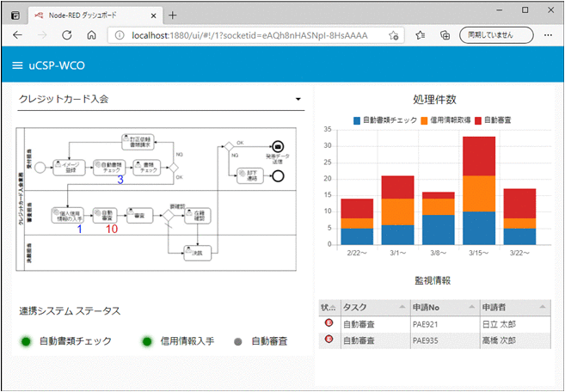Click the blue count 1 in diagram

(x=80, y=230)
